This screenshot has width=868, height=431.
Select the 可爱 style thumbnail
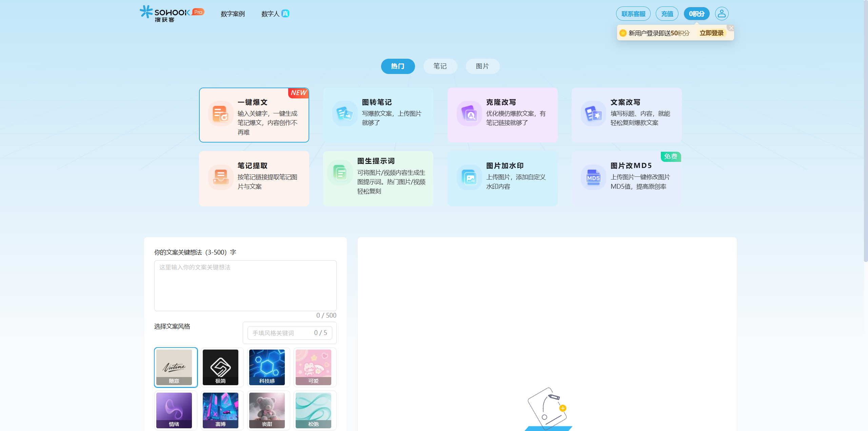click(x=314, y=367)
